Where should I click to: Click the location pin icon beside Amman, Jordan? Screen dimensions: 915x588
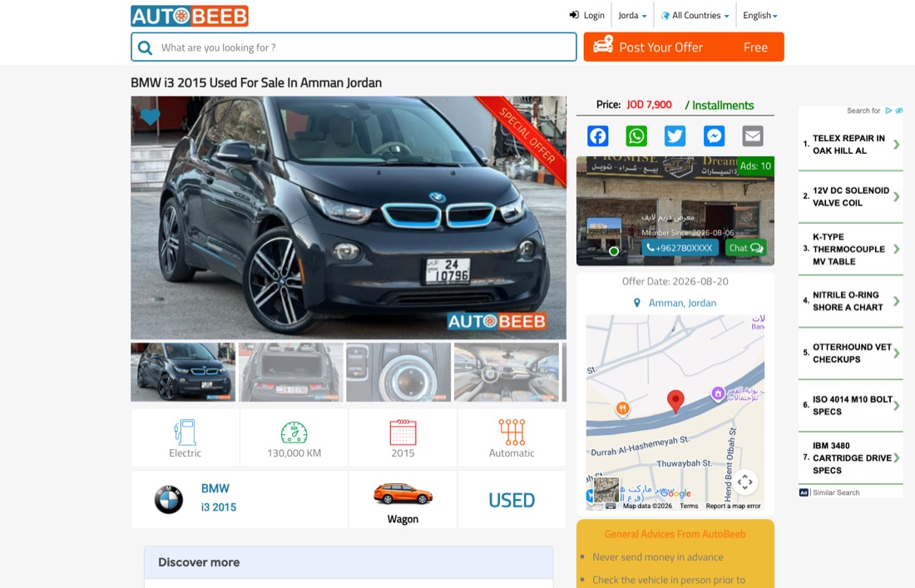pos(636,303)
